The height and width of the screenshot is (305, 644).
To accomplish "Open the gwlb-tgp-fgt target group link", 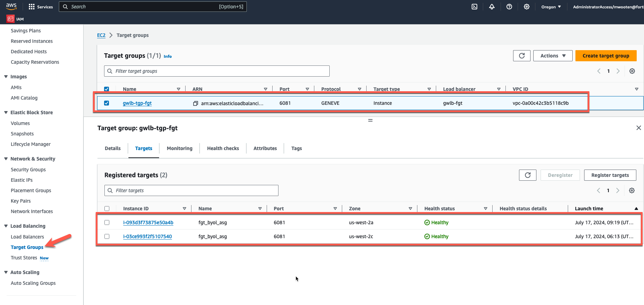I will [137, 103].
